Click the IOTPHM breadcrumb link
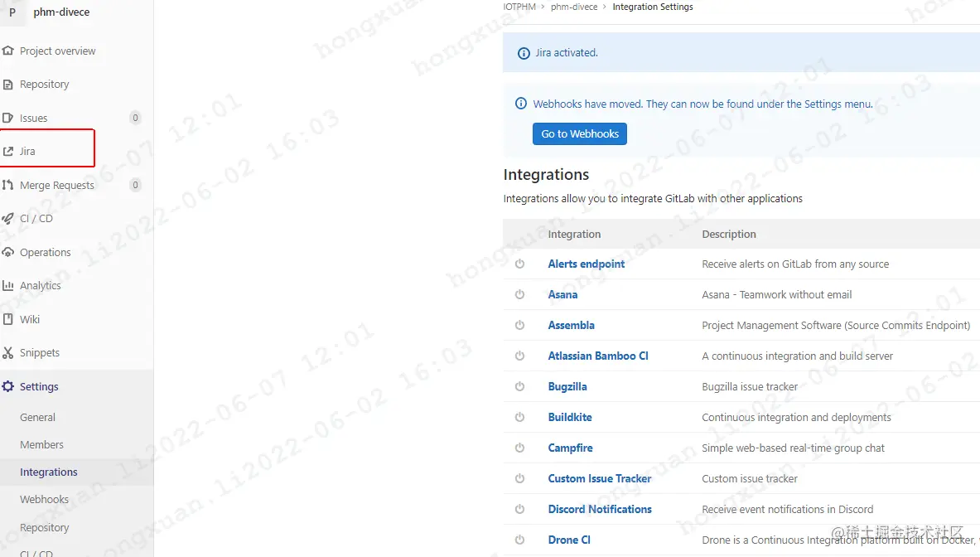The width and height of the screenshot is (980, 557). (519, 7)
